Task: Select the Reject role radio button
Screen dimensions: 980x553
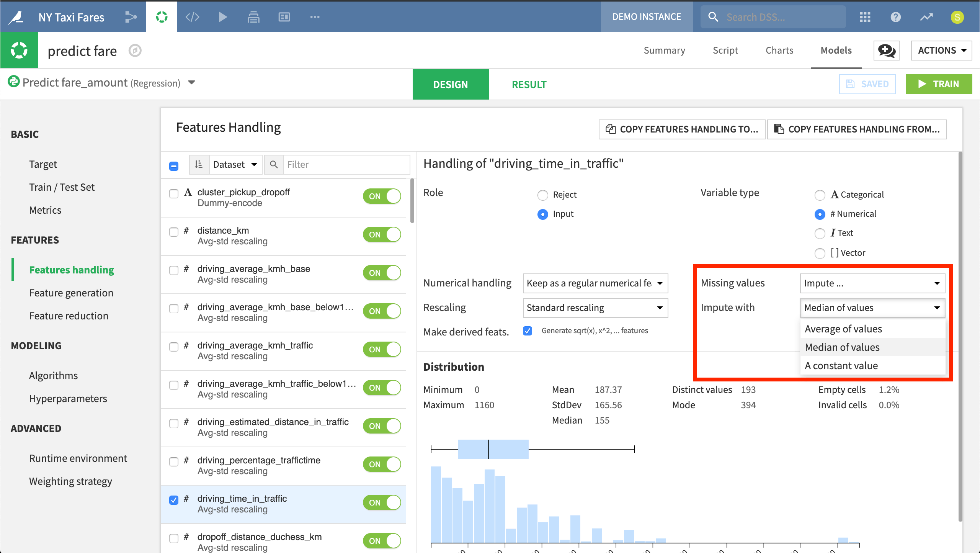Action: pyautogui.click(x=543, y=195)
